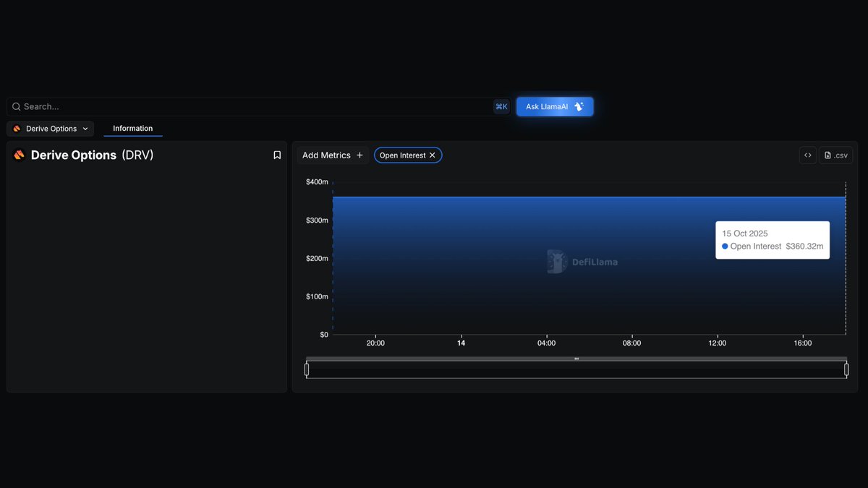Viewport: 868px width, 488px height.
Task: Click the $360.32m tooltip value
Action: pyautogui.click(x=804, y=247)
